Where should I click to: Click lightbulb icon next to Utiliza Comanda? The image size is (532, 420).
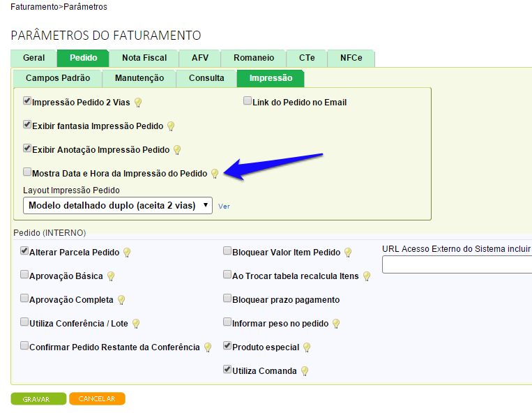pyautogui.click(x=305, y=371)
